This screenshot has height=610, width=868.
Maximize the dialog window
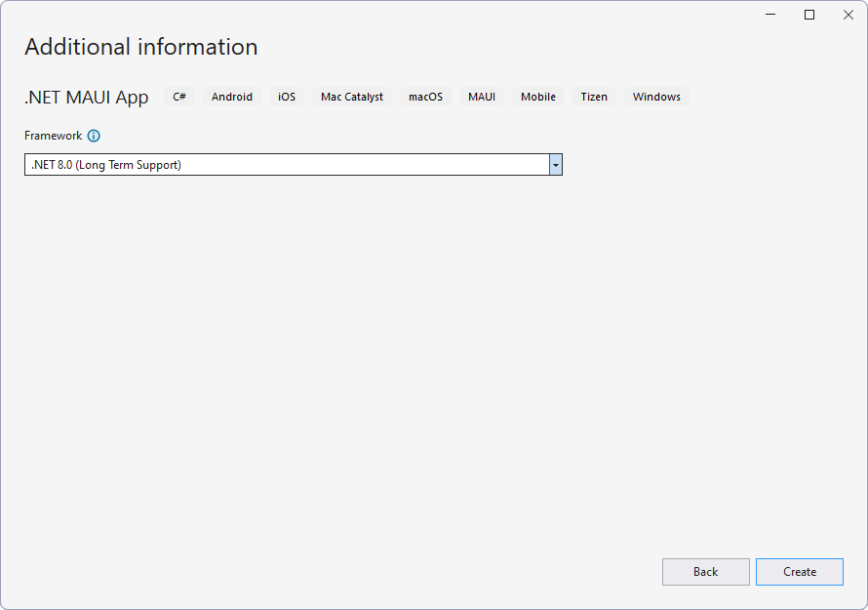809,15
